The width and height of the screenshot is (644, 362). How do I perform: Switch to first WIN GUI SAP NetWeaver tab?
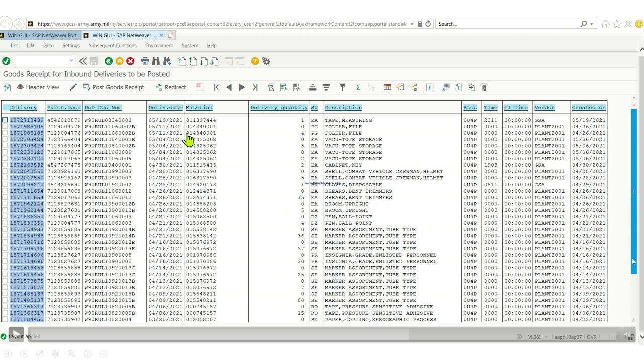pyautogui.click(x=40, y=35)
